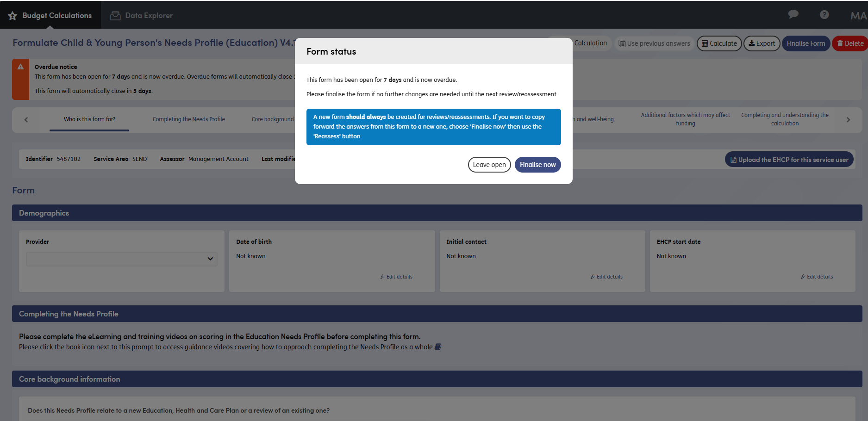Viewport: 868px width, 421px height.
Task: Click Upload the EHCP for this service user
Action: 789,160
